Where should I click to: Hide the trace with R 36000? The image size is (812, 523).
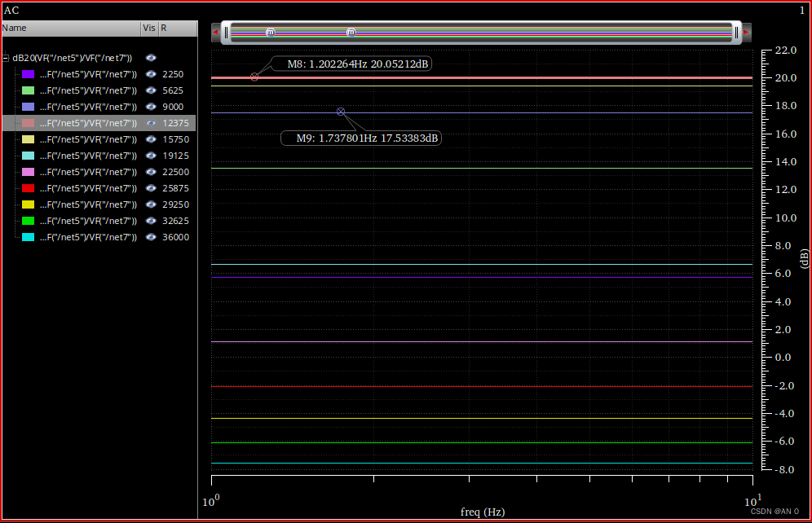[151, 237]
